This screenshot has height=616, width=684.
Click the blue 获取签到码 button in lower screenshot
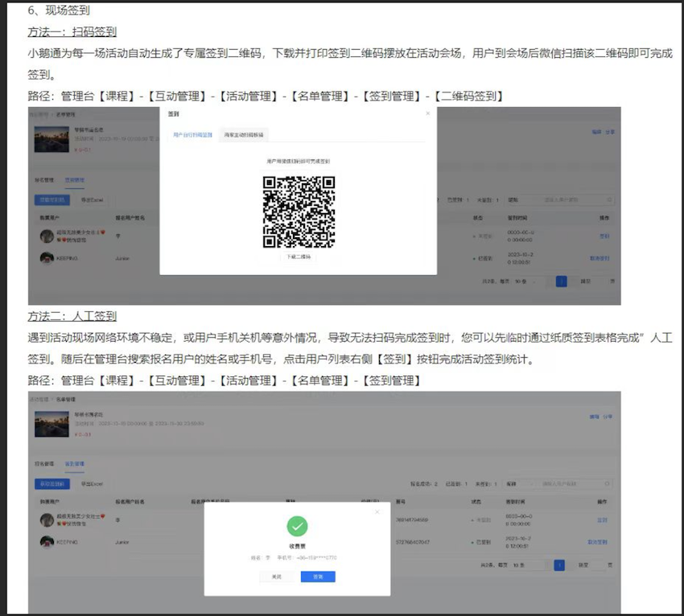pos(53,484)
